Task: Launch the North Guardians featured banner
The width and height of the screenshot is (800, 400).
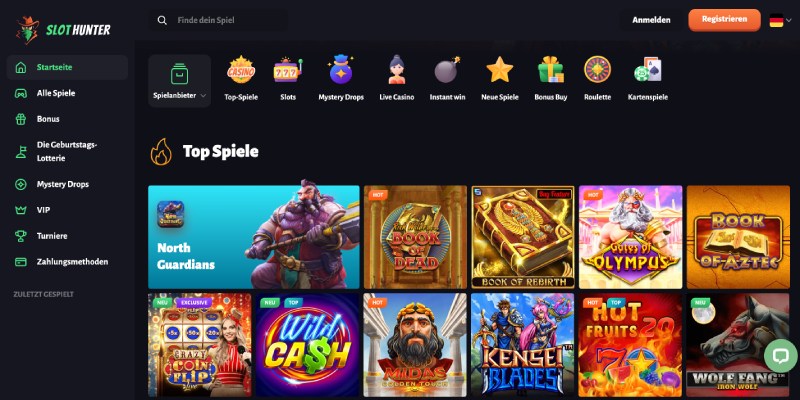Action: click(254, 237)
